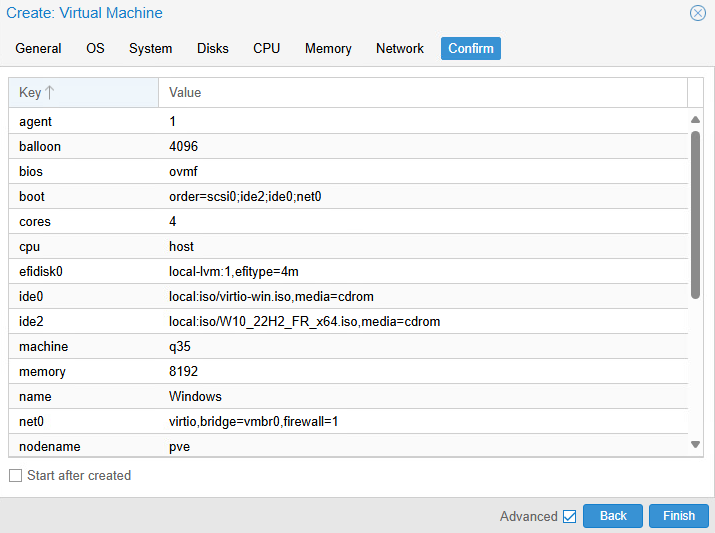
Task: Select the efidisk0 row
Action: (350, 271)
